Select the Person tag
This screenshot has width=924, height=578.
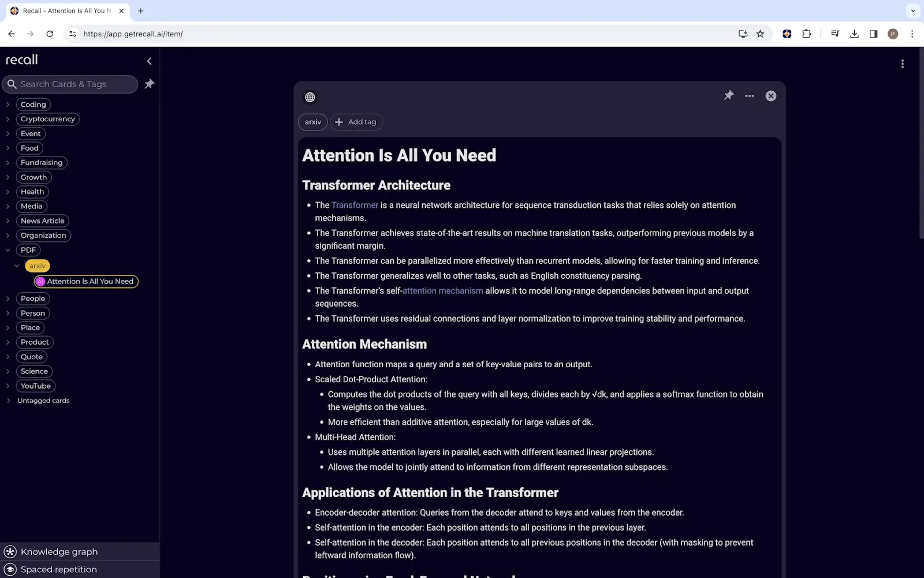pos(33,313)
